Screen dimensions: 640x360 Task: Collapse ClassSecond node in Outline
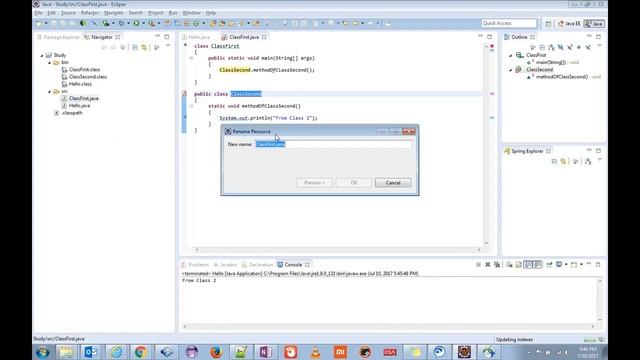[511, 70]
